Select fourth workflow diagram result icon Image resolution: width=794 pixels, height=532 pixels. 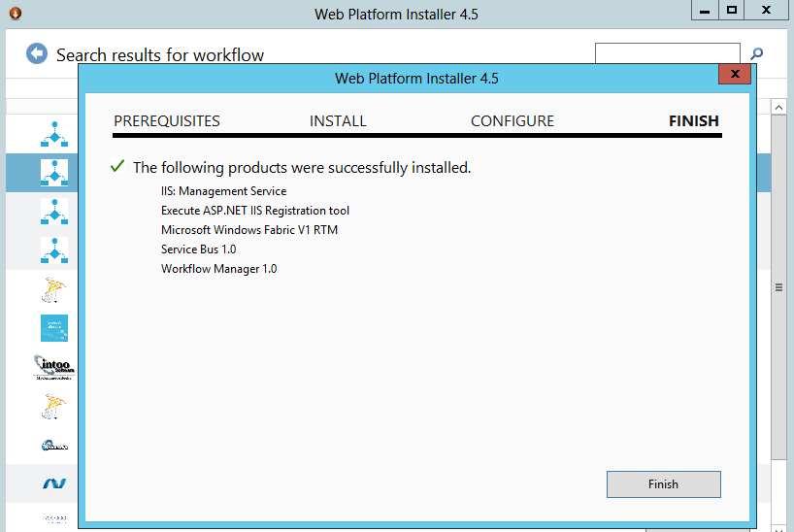coord(54,250)
